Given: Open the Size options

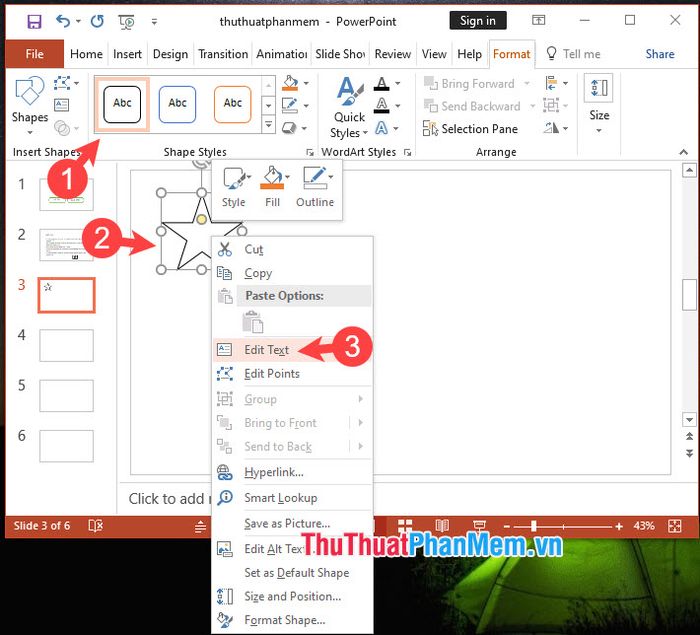Looking at the screenshot, I should pos(599,105).
